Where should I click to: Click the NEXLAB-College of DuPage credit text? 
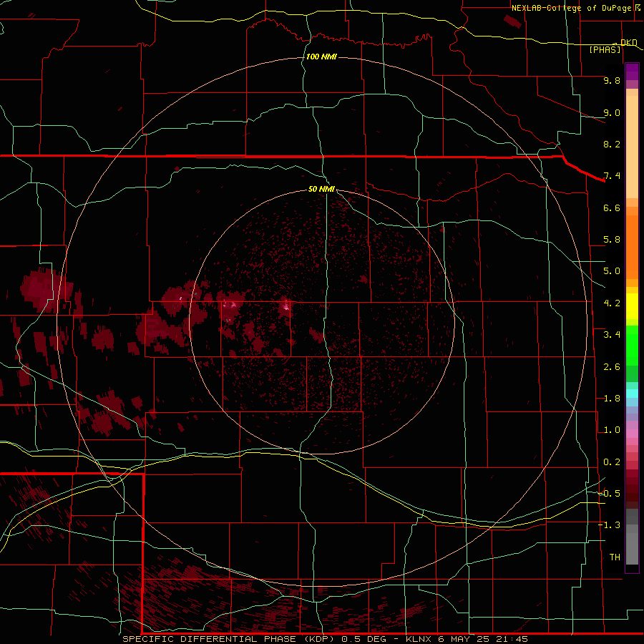pyautogui.click(x=571, y=8)
